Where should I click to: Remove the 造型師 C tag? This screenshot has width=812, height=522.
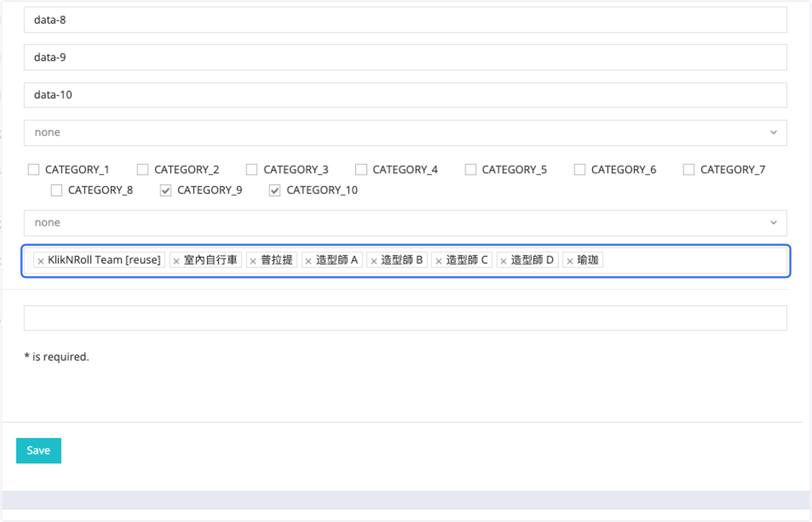point(438,261)
